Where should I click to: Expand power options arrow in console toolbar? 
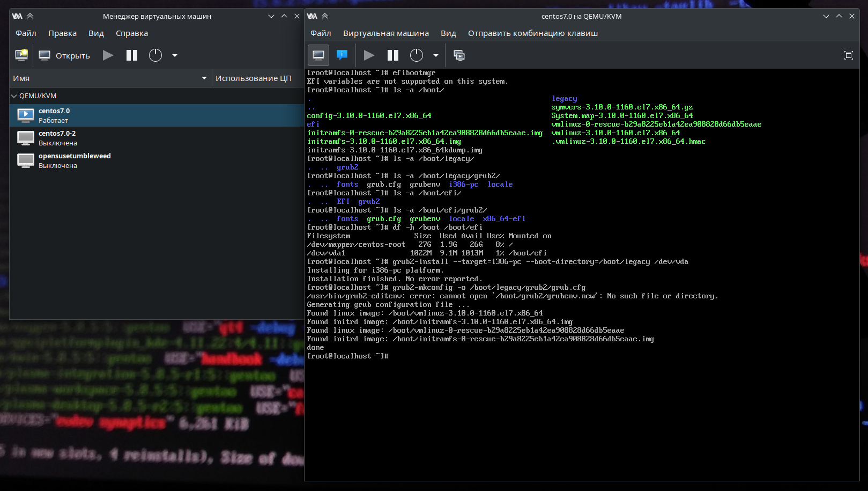click(x=436, y=55)
